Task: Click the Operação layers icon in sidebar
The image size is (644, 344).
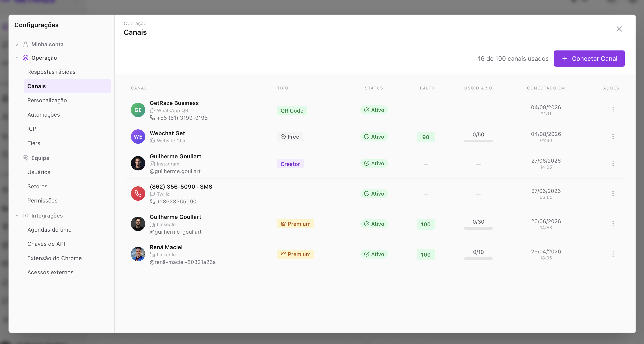Action: (26, 58)
